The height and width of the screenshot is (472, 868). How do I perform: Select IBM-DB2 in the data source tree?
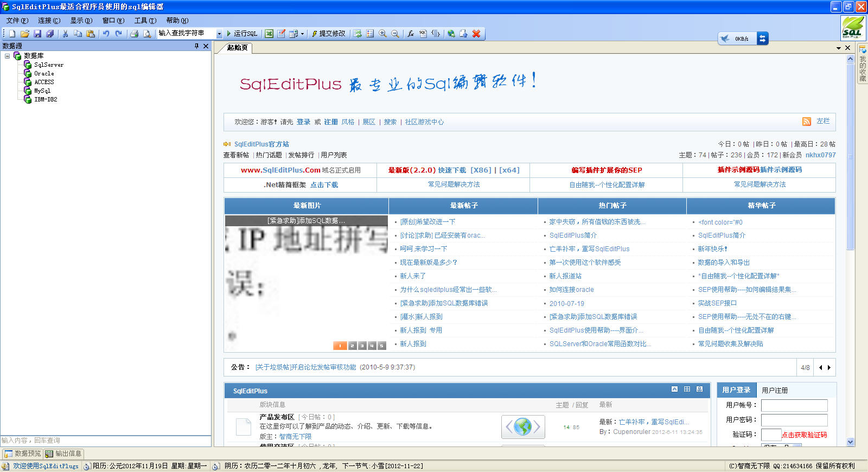coord(46,99)
